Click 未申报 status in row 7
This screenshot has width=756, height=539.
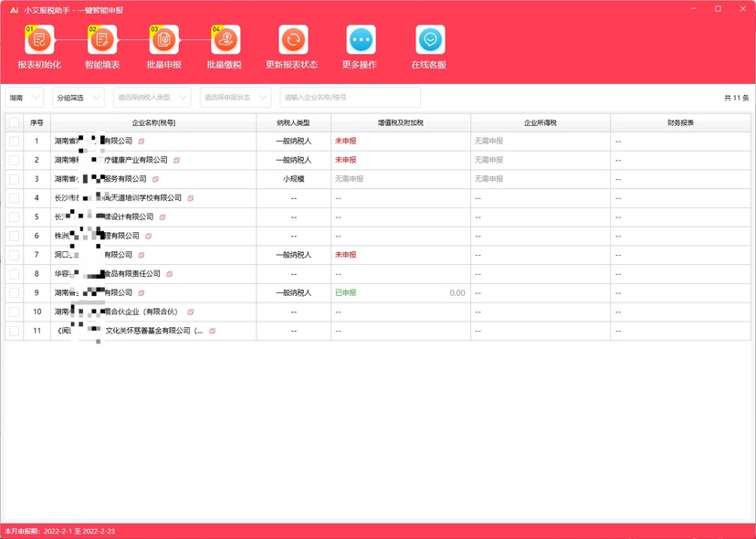coord(346,255)
